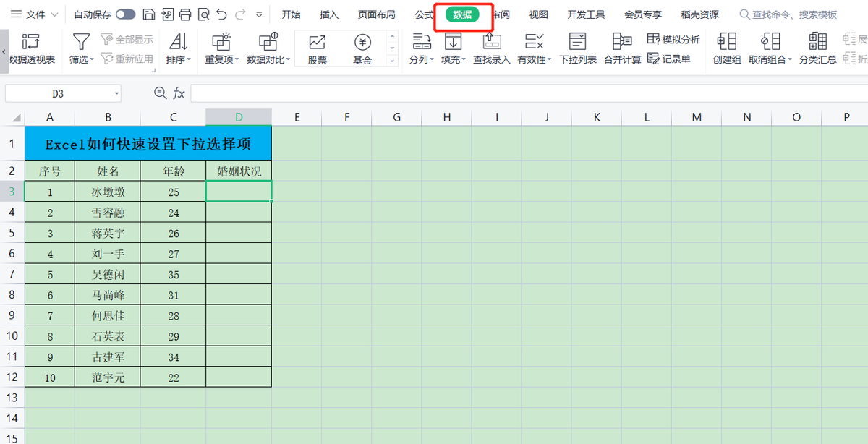Viewport: 868px width, 444px height.
Task: Click the Duplicates (重复项) icon
Action: (222, 42)
